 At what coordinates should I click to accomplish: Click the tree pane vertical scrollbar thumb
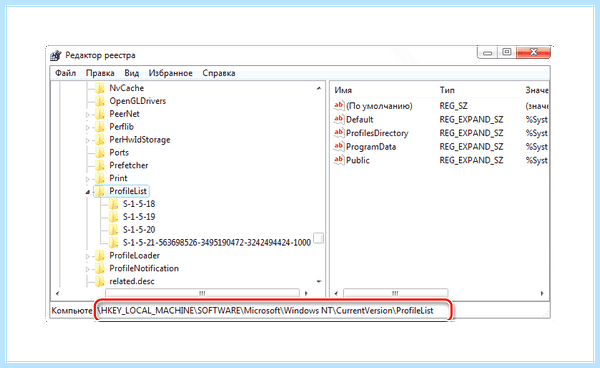318,238
